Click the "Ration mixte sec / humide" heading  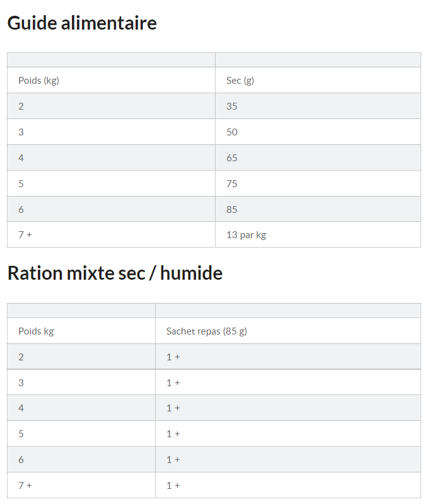tap(115, 273)
